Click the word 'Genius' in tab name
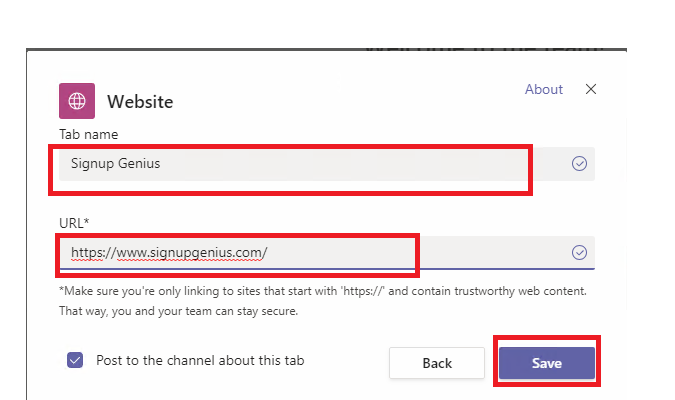The image size is (675, 400). coord(139,164)
